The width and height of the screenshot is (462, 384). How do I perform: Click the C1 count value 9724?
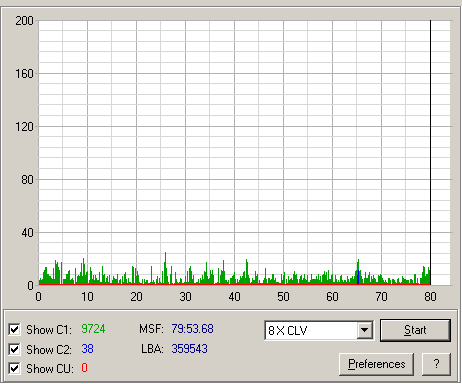[x=93, y=329]
